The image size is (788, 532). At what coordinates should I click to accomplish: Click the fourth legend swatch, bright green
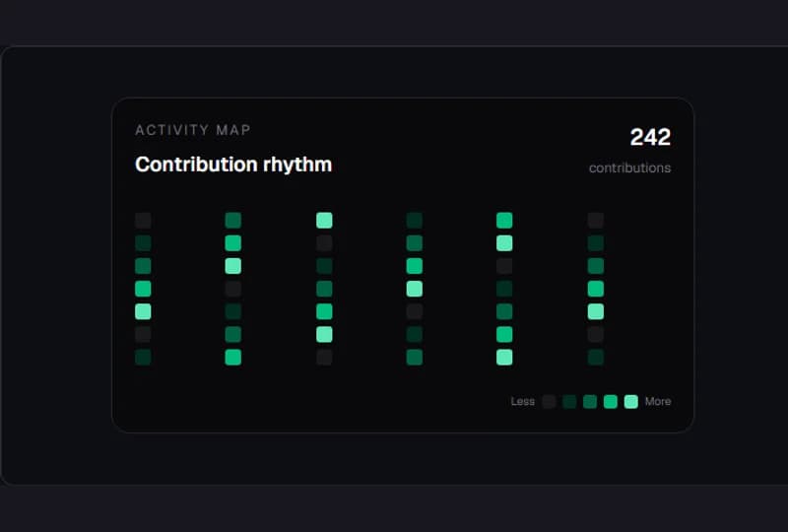pos(611,401)
